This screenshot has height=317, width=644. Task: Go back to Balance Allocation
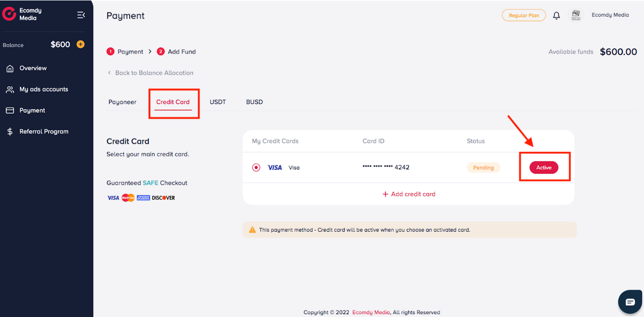150,73
